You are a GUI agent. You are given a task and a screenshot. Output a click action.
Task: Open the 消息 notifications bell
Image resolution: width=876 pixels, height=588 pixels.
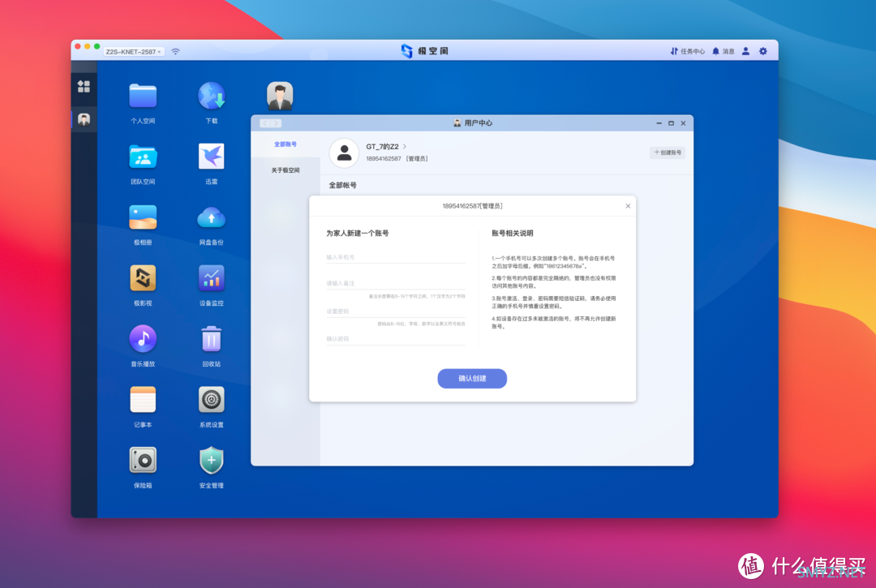pyautogui.click(x=723, y=51)
